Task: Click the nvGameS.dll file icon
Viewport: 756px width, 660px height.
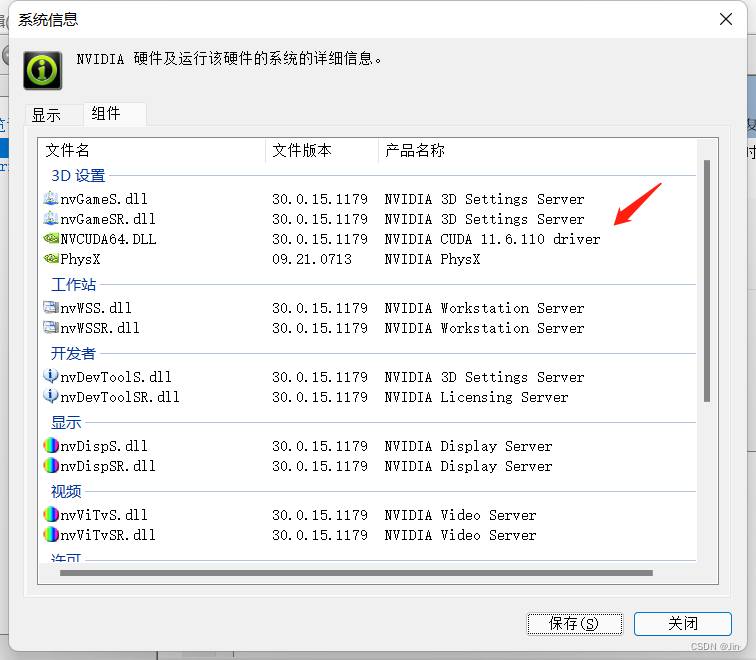Action: point(51,198)
